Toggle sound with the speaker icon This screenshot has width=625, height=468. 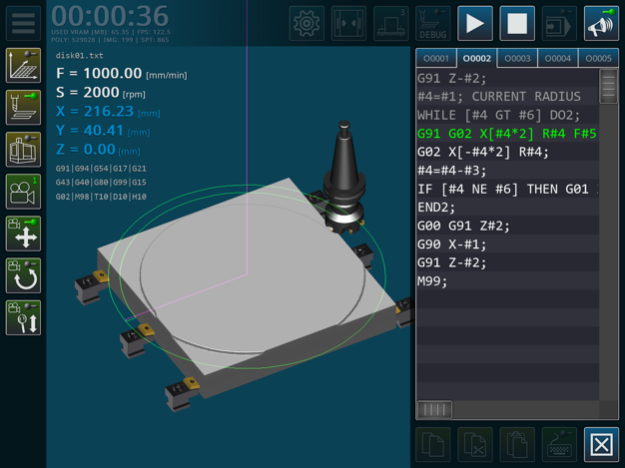(601, 23)
